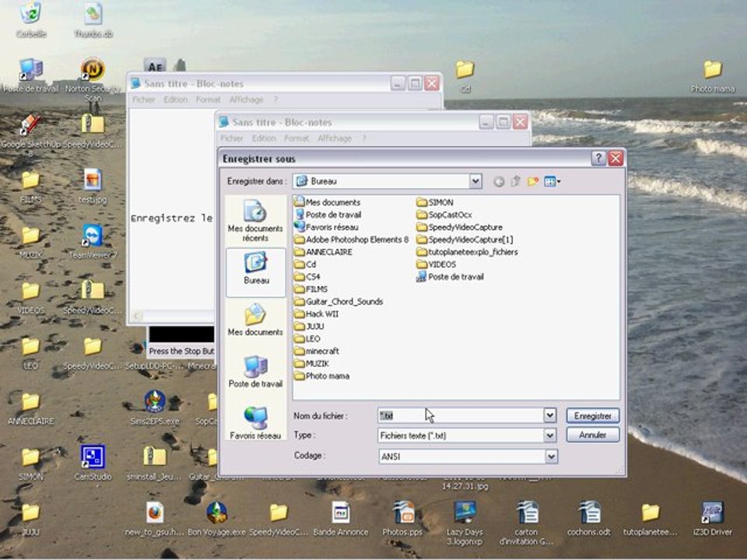The height and width of the screenshot is (560, 747).
Task: Click the CamStudio desktop shortcut
Action: pyautogui.click(x=93, y=462)
